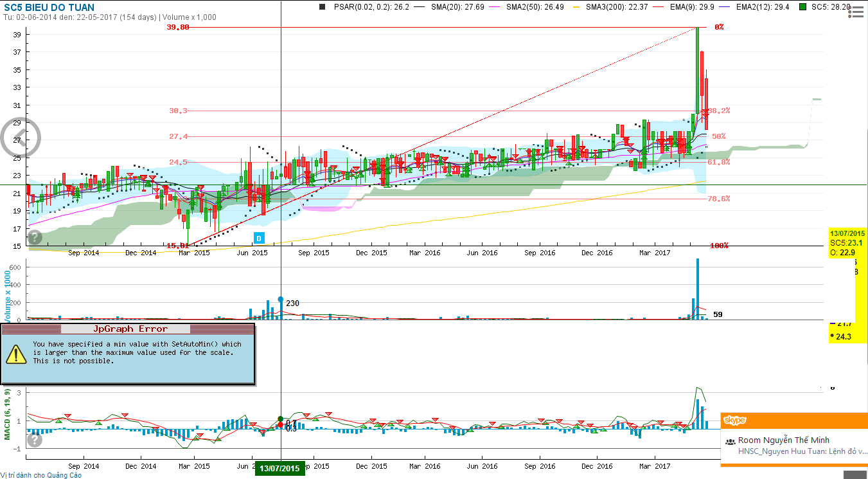868x479 pixels.
Task: Click the Skype logo in the notification
Action: tap(735, 420)
